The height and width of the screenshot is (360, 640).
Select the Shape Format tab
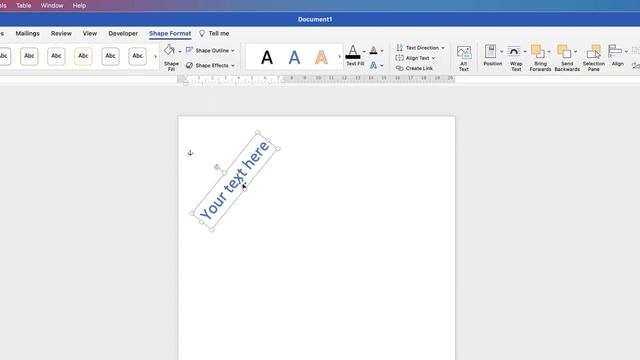click(x=170, y=33)
